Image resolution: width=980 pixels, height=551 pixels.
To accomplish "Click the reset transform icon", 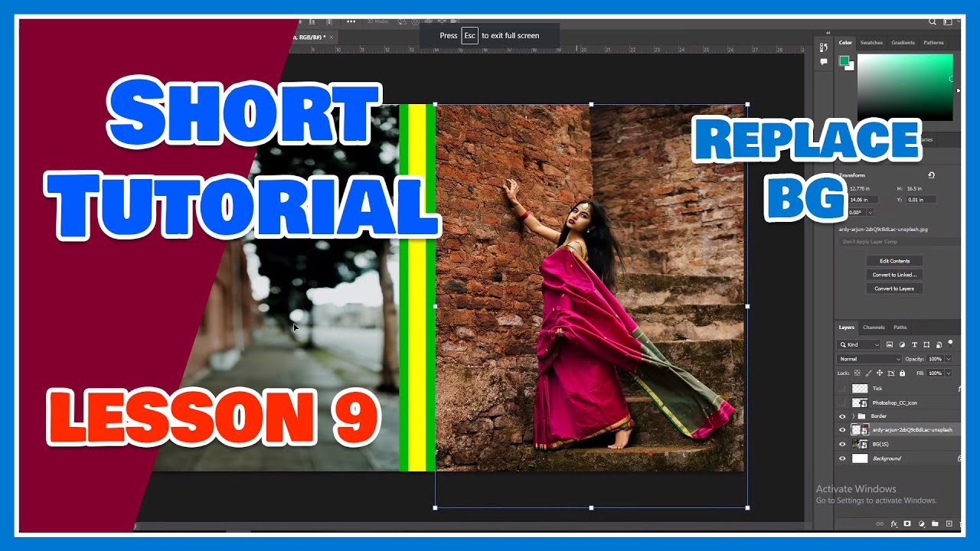I will [x=931, y=175].
